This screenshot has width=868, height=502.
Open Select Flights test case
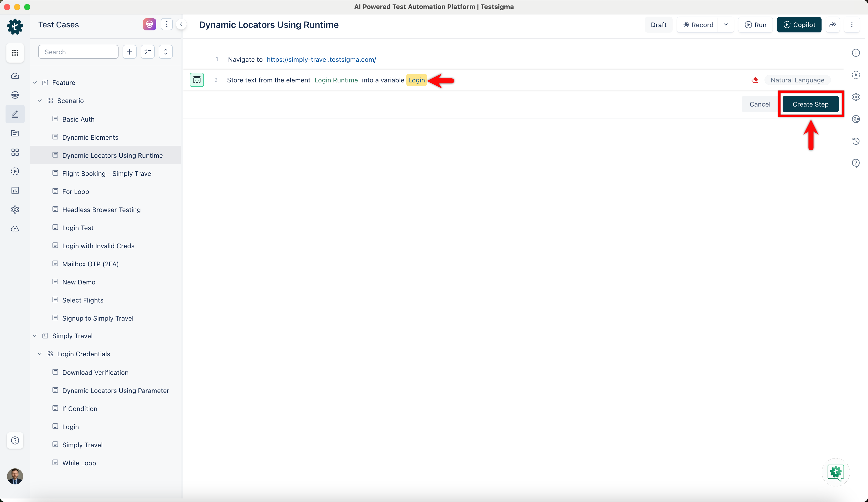click(83, 300)
